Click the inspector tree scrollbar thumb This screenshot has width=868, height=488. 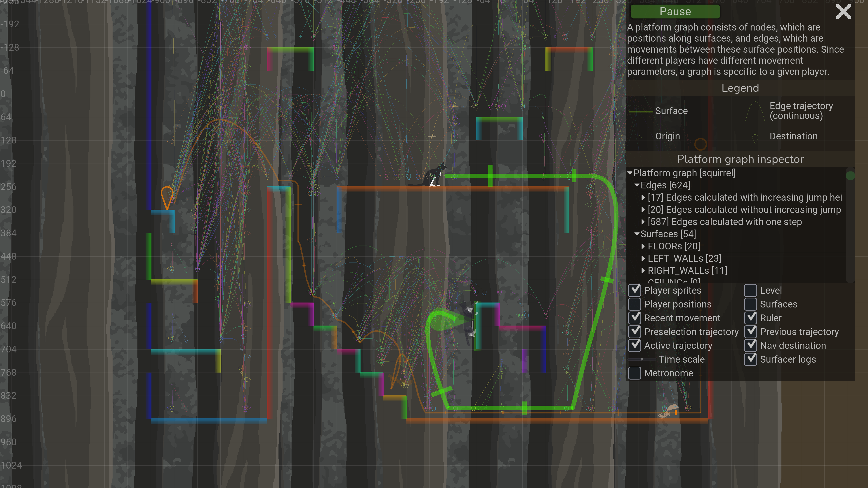click(x=850, y=176)
